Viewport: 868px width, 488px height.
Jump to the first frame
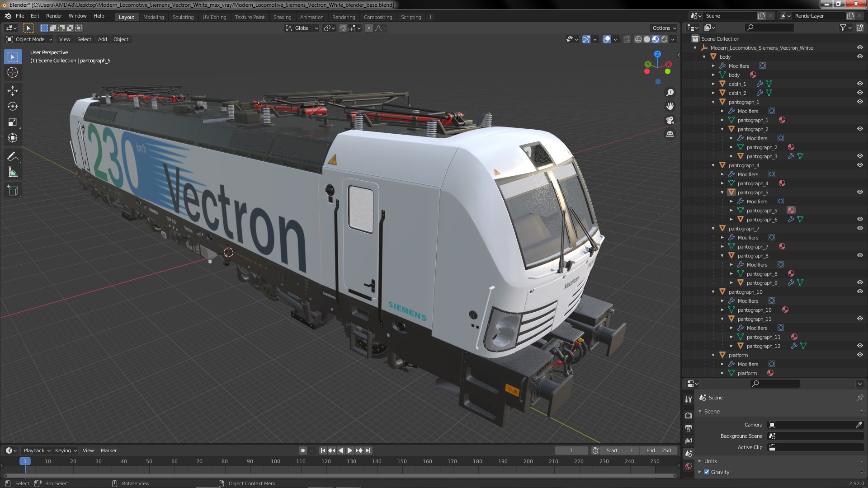pos(323,450)
